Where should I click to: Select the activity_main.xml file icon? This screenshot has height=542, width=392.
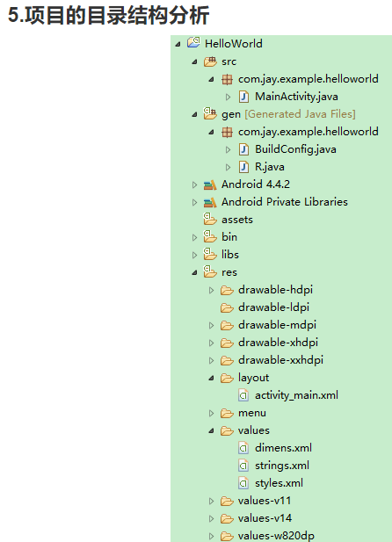tap(243, 395)
